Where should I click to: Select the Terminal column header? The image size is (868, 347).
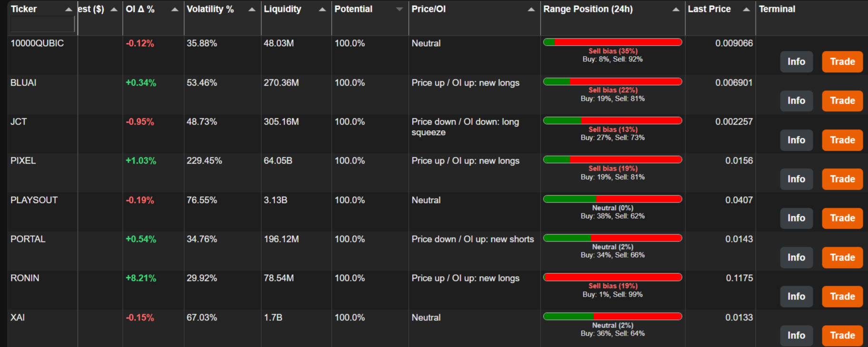(777, 9)
